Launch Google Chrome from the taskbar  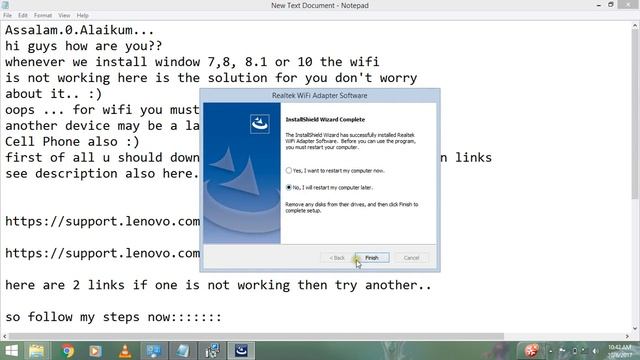click(x=68, y=351)
